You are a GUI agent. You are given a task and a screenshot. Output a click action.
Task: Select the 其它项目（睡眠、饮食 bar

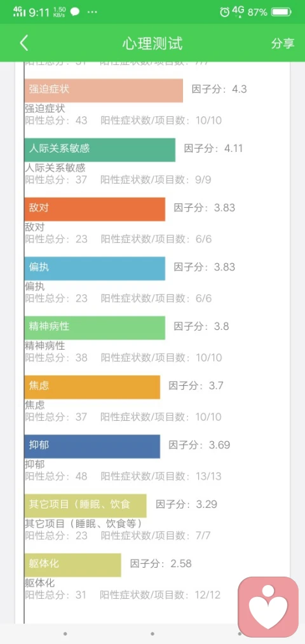[x=85, y=505]
